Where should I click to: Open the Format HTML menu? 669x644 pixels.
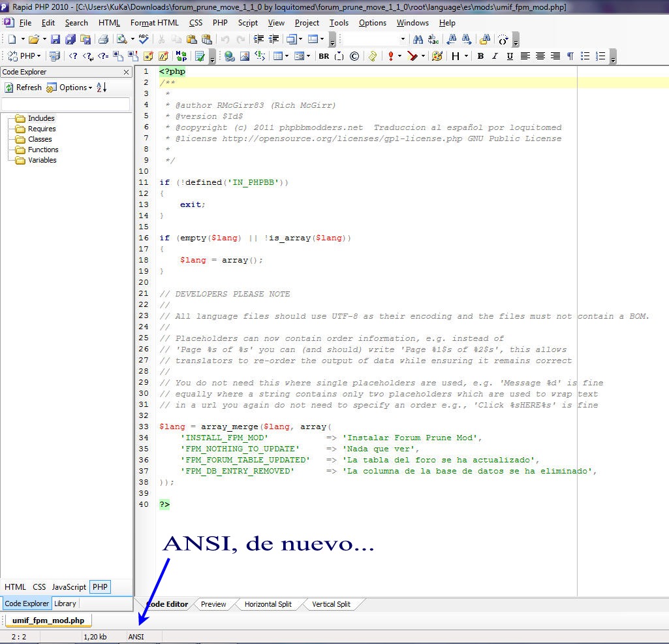pyautogui.click(x=155, y=23)
